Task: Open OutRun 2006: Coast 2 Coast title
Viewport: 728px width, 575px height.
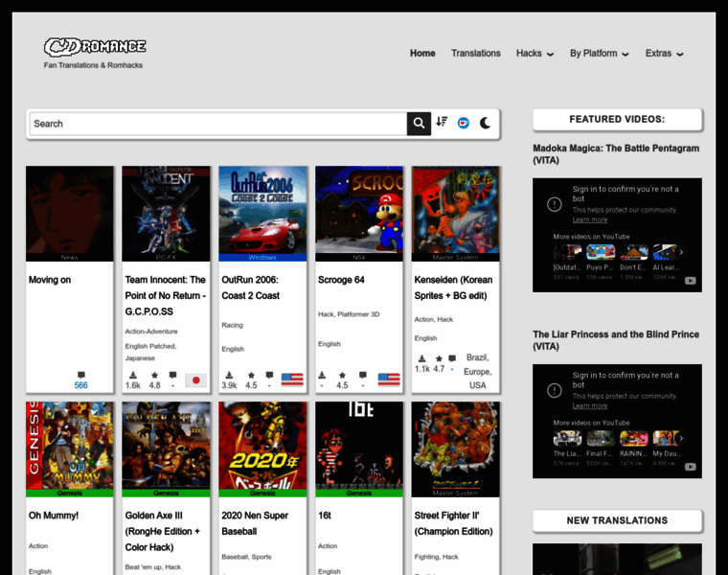Action: 251,287
